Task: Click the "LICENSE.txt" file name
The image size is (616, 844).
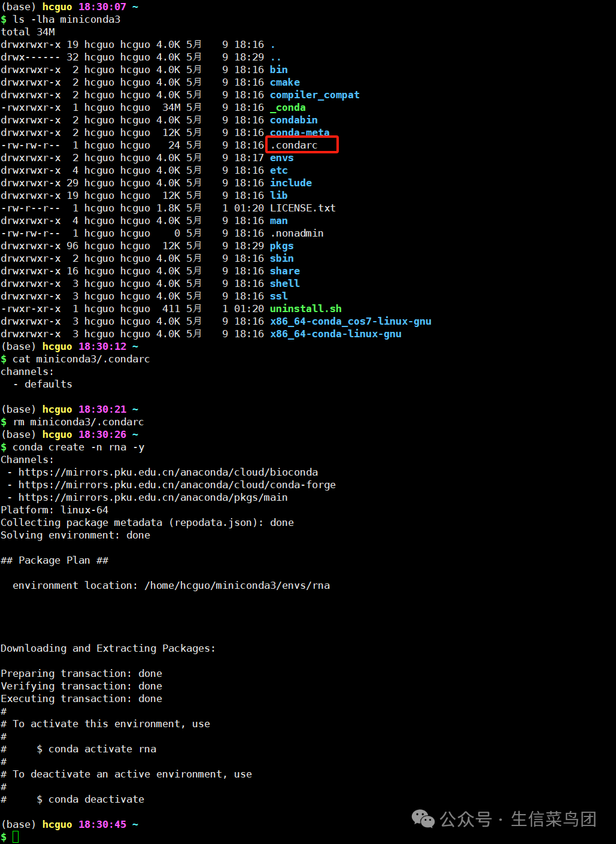Action: (303, 208)
